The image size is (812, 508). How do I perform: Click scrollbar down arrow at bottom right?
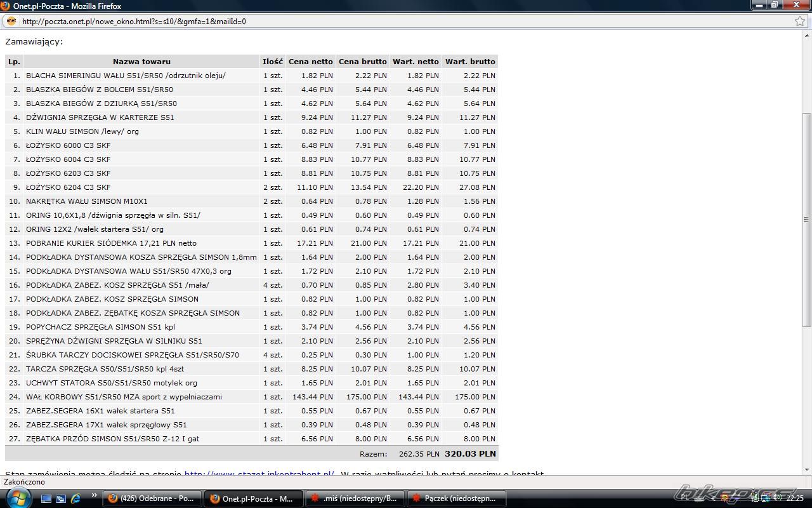[x=806, y=469]
